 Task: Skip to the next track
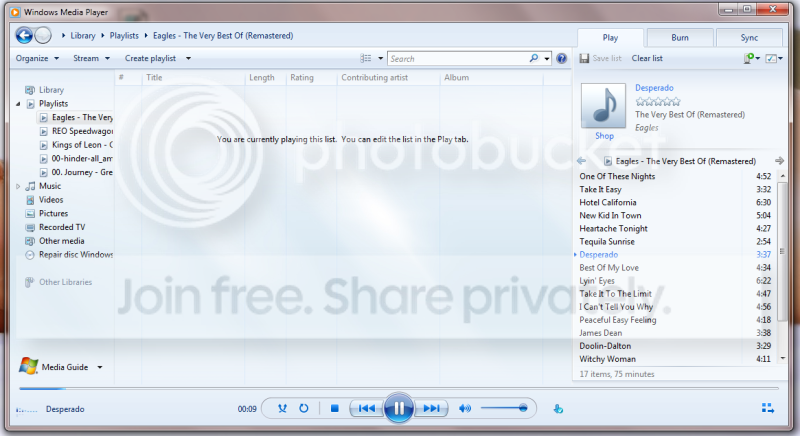(x=431, y=408)
